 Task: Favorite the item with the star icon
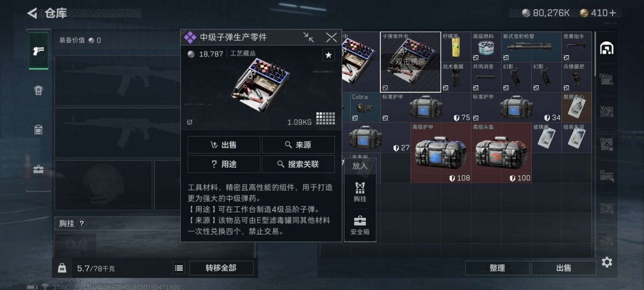coord(328,55)
